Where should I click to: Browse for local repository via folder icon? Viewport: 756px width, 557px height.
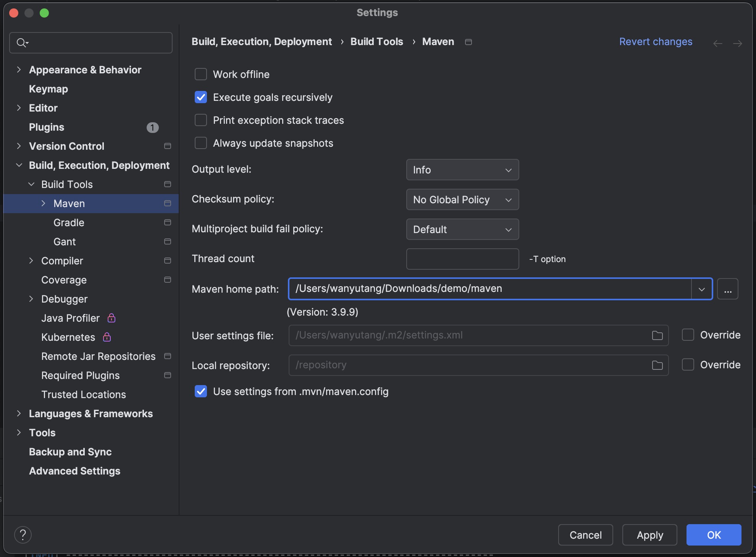(657, 365)
